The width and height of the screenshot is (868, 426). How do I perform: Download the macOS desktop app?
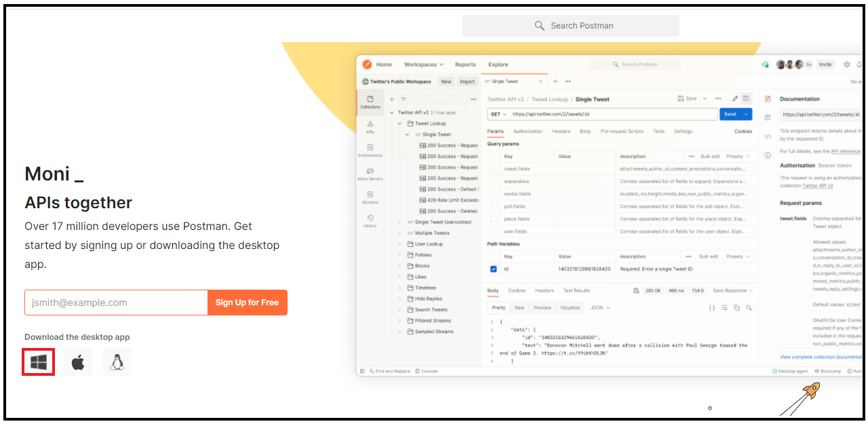[78, 362]
